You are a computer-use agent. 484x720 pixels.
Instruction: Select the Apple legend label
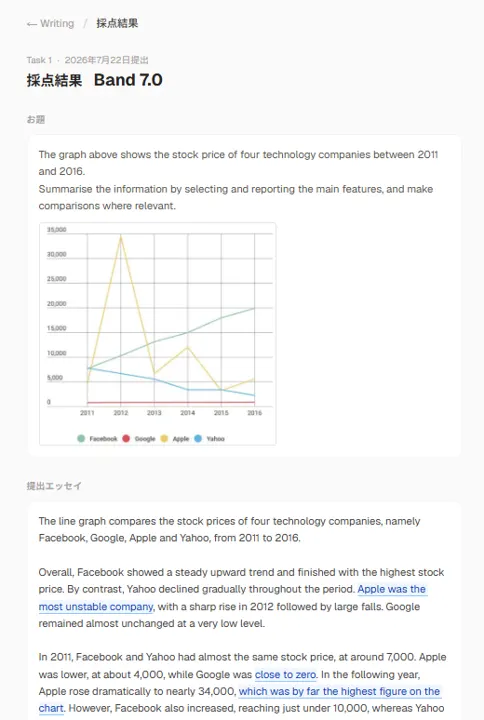[181, 439]
